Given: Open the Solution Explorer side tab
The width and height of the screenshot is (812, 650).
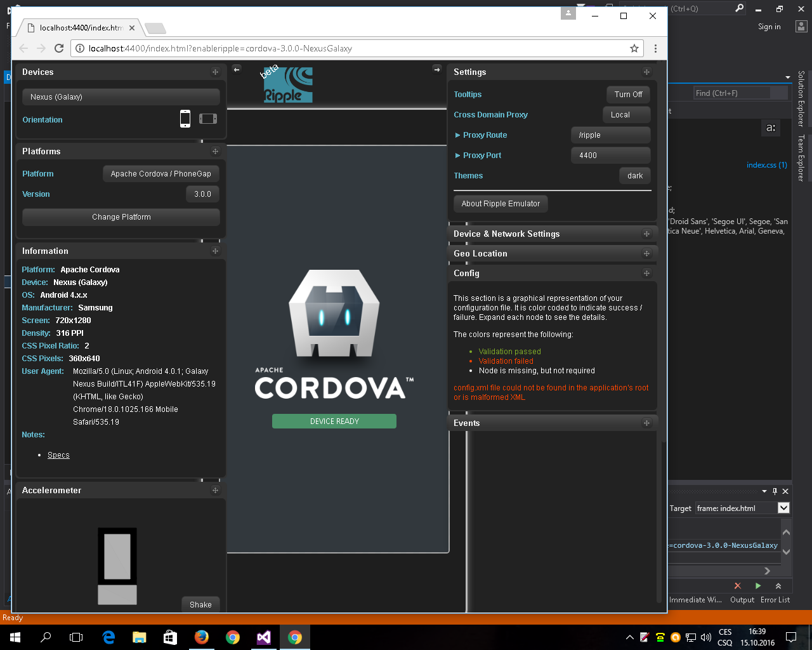Looking at the screenshot, I should pos(801,98).
